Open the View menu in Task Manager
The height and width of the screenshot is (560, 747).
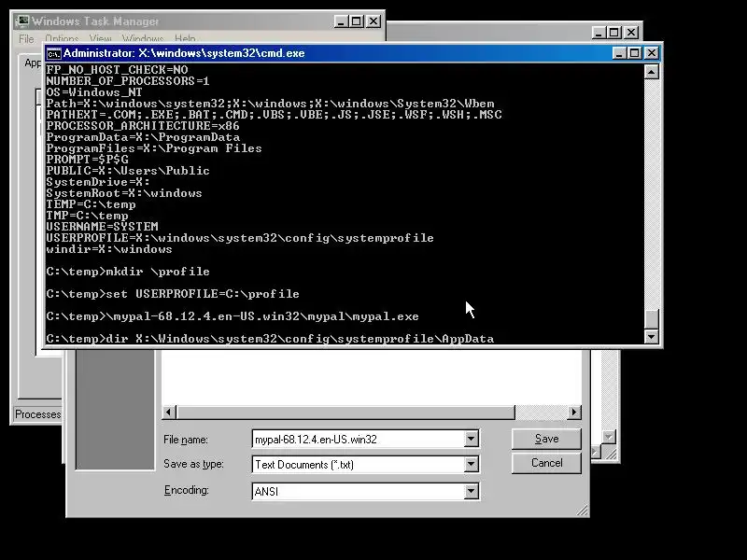pos(100,38)
